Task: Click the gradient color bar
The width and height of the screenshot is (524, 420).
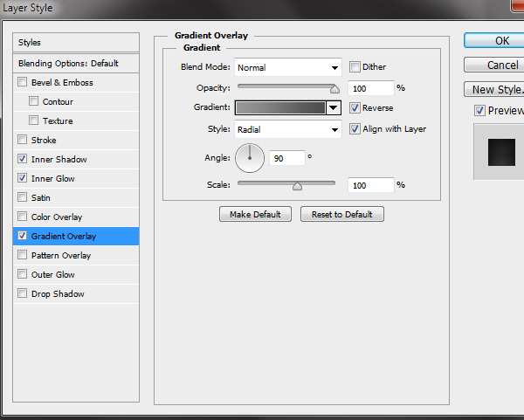Action: (279, 108)
